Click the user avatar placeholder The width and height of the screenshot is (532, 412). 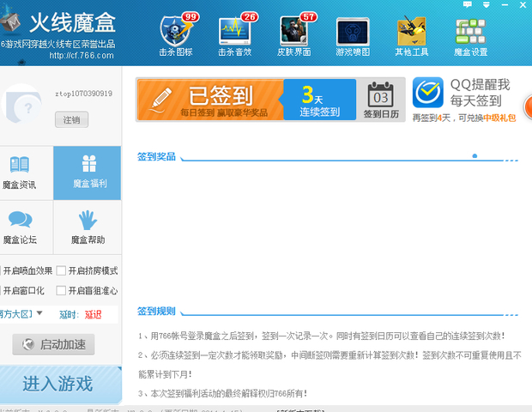(21, 103)
